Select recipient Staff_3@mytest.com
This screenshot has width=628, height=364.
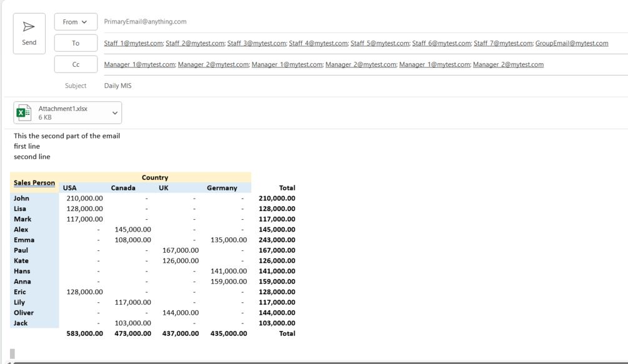(x=257, y=43)
